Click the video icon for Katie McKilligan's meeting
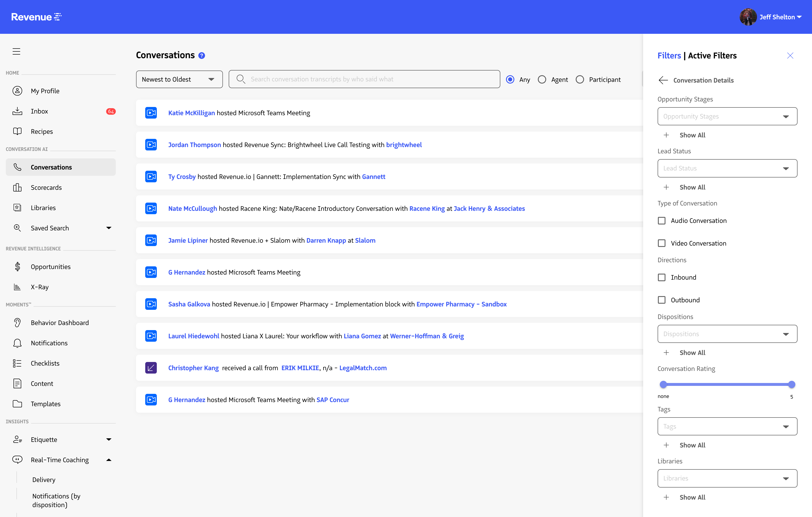Viewport: 812px width, 517px height. pos(151,113)
